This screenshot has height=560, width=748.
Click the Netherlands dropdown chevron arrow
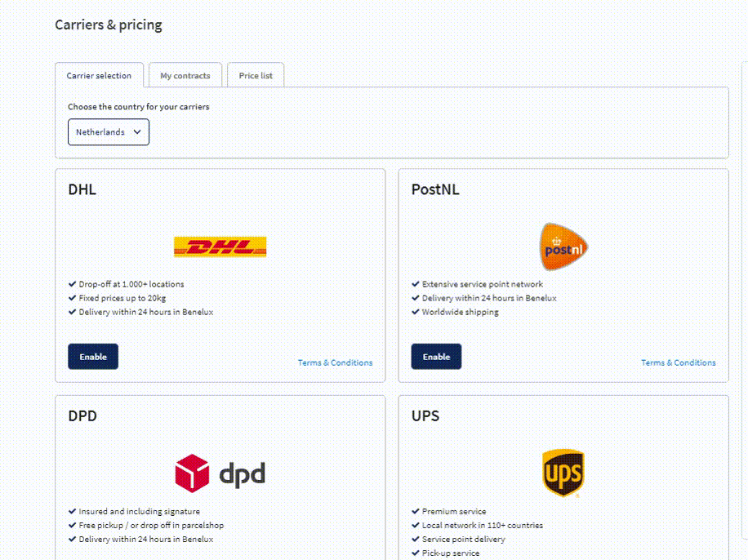[x=137, y=131]
